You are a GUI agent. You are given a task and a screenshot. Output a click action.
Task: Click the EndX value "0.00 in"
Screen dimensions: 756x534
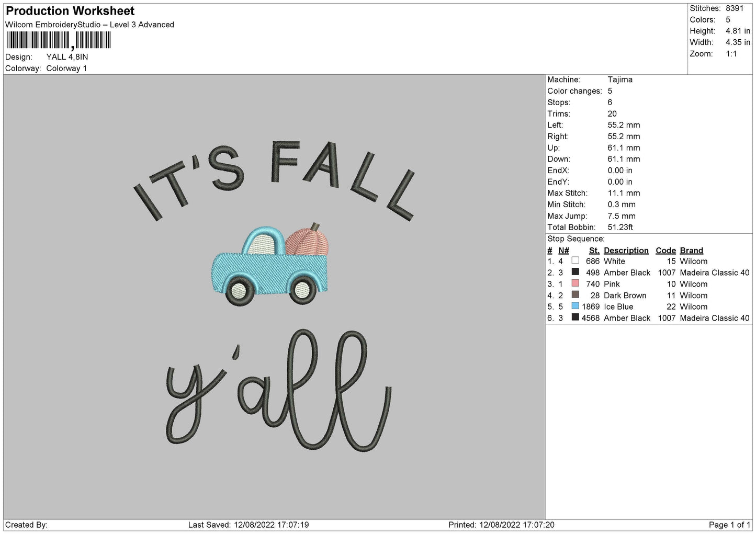click(620, 171)
